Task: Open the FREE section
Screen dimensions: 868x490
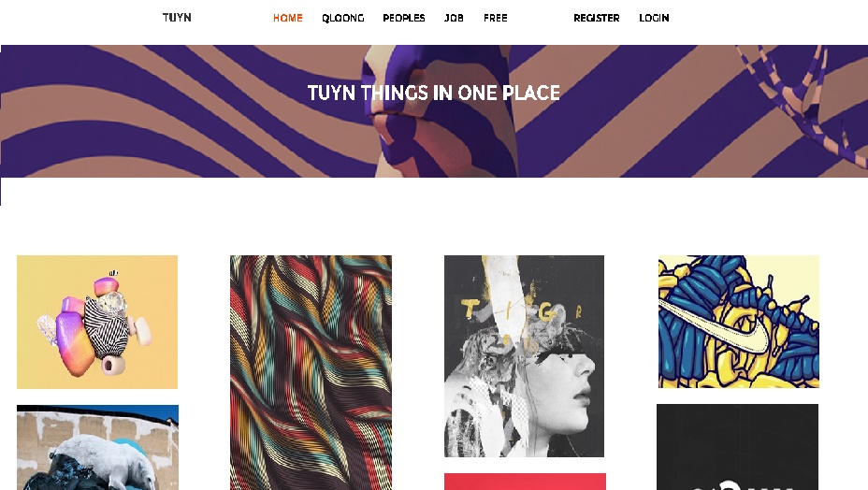Action: tap(496, 18)
